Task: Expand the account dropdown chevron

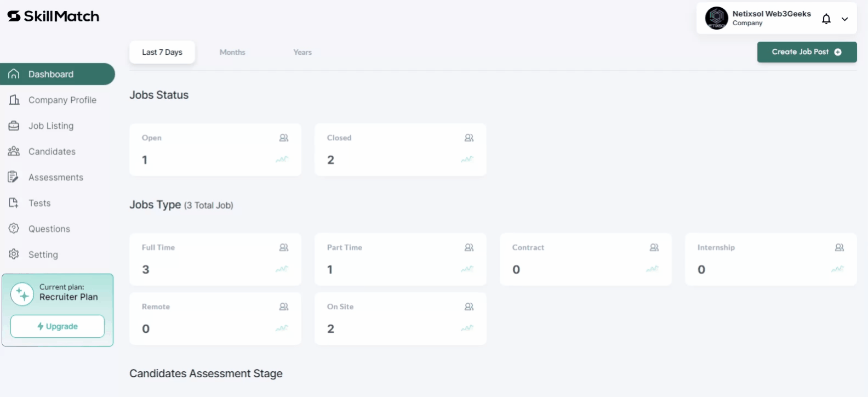Action: click(x=845, y=19)
